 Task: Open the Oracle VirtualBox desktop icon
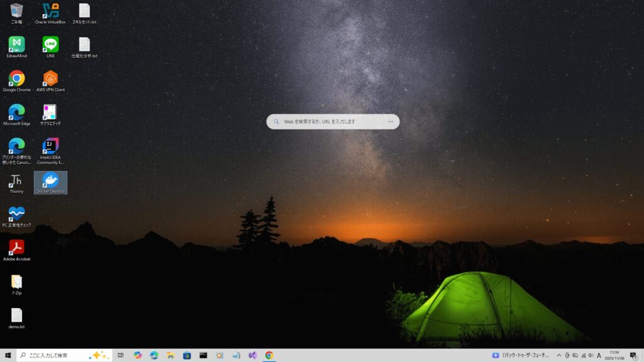coord(50,11)
